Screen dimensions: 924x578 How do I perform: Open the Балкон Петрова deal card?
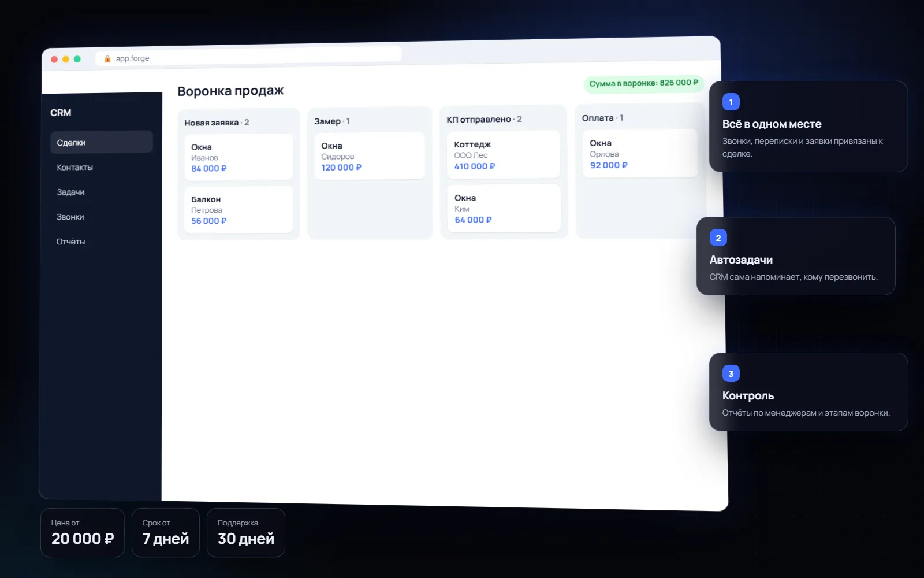click(x=239, y=210)
